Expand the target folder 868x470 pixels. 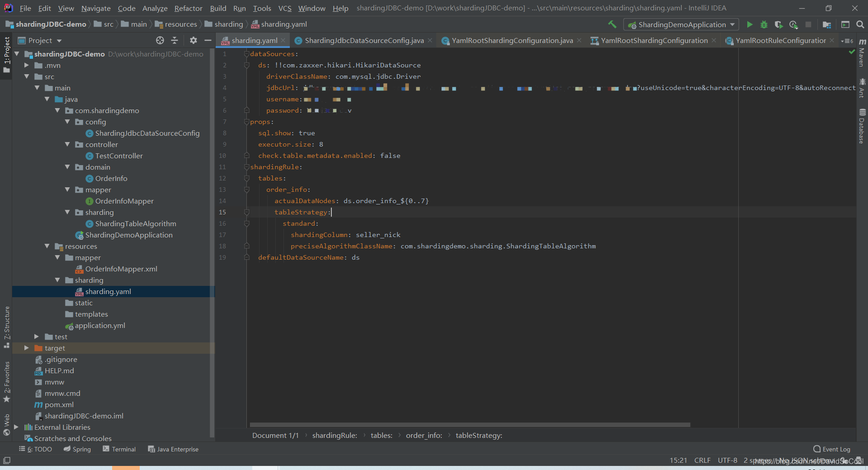tap(27, 348)
